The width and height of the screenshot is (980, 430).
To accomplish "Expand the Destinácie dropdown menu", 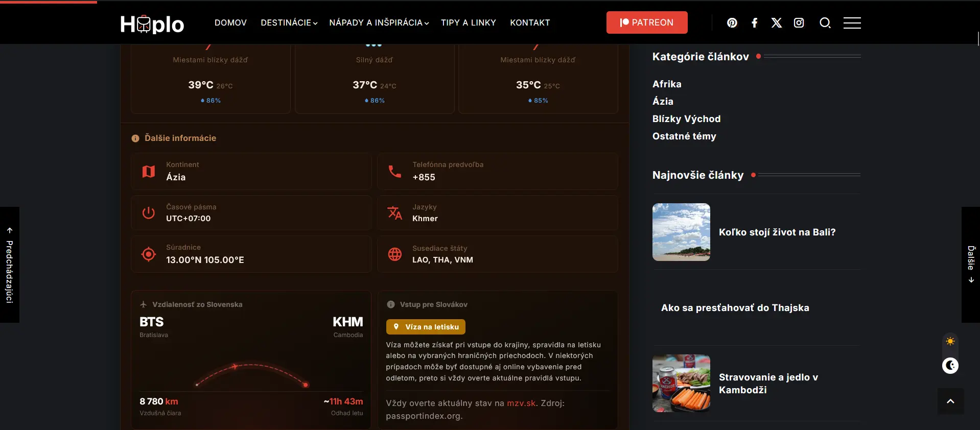I will (x=289, y=23).
